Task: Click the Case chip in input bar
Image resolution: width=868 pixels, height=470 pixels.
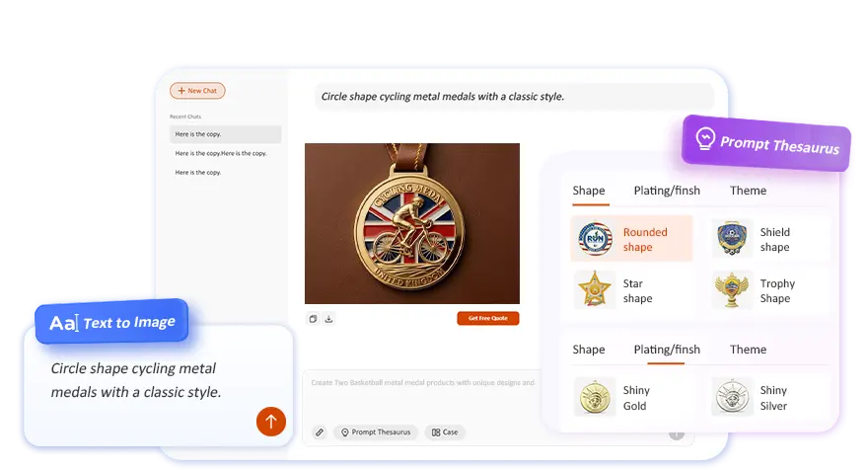Action: pyautogui.click(x=444, y=432)
